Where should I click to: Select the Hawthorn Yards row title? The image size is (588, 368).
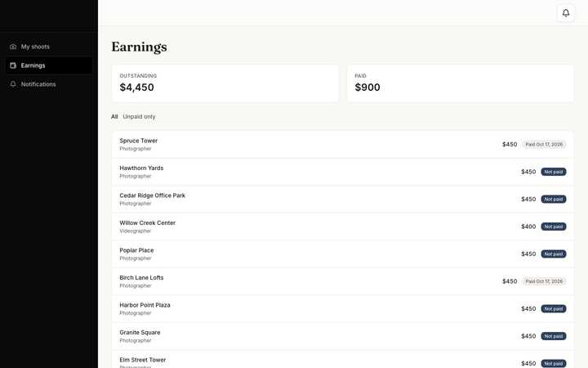point(141,168)
